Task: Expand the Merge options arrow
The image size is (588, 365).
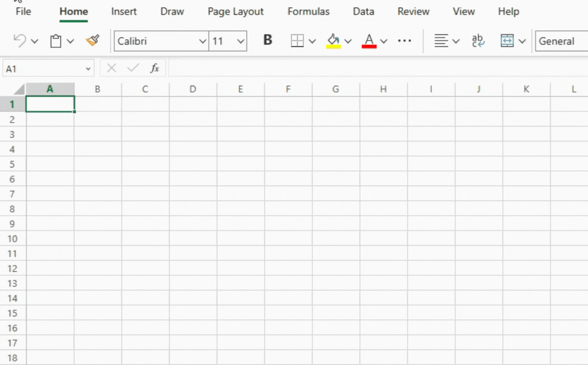Action: click(522, 41)
